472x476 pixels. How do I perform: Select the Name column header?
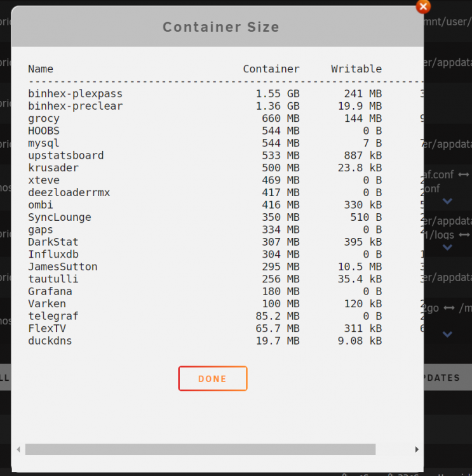(x=41, y=69)
